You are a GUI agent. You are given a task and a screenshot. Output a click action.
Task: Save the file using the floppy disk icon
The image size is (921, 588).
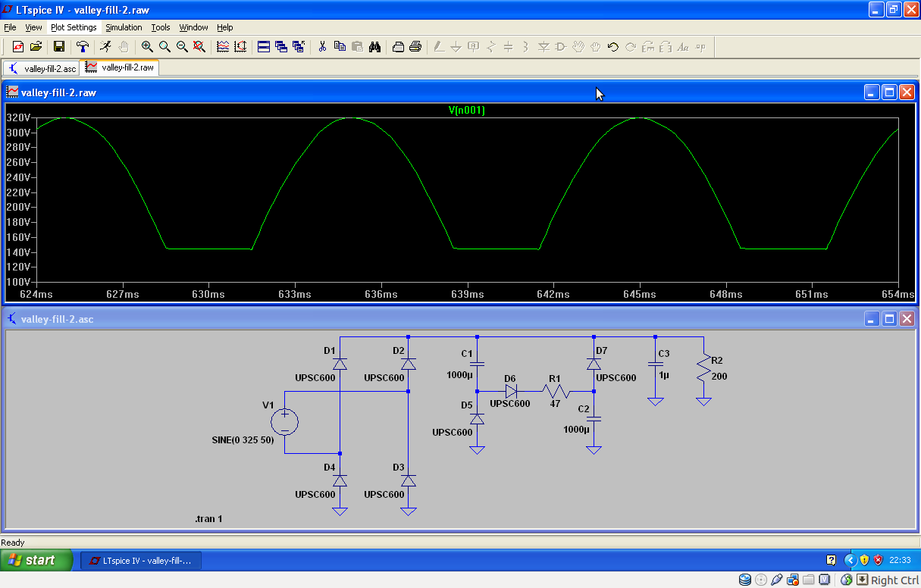[x=58, y=47]
